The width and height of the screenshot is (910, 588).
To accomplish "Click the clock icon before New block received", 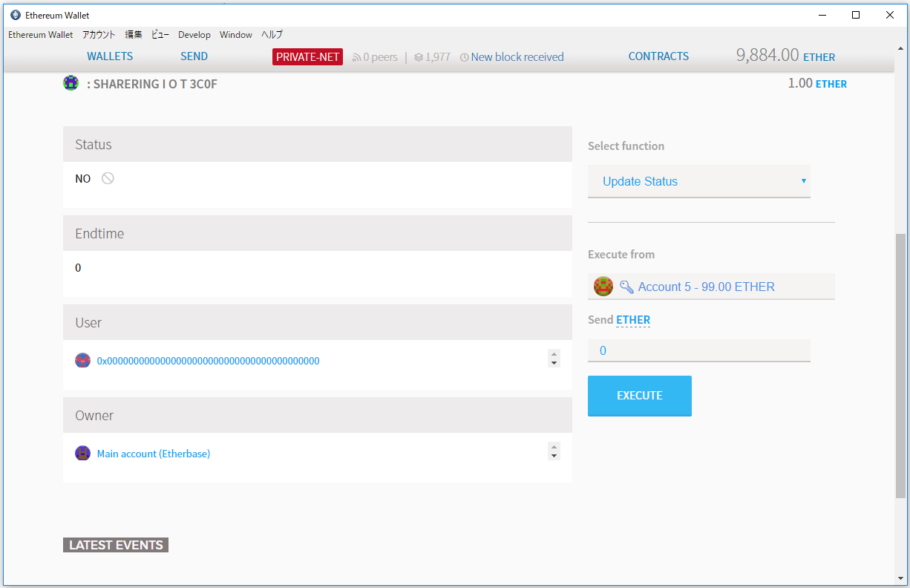I will tap(465, 57).
